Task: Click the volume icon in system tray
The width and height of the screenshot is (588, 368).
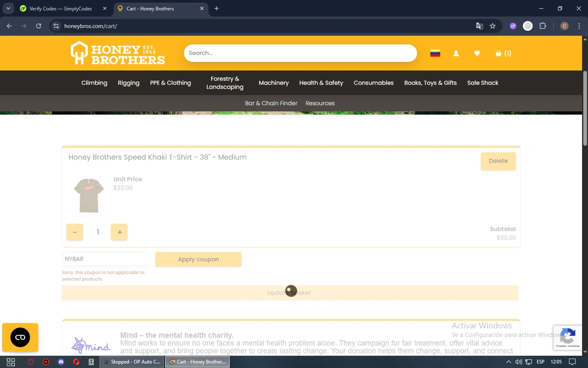Action: pos(519,362)
